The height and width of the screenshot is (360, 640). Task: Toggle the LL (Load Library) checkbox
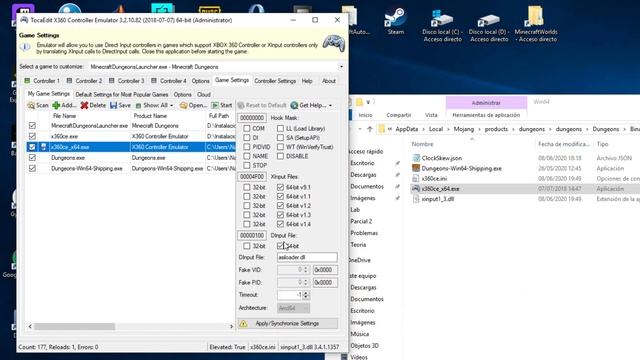coord(280,129)
